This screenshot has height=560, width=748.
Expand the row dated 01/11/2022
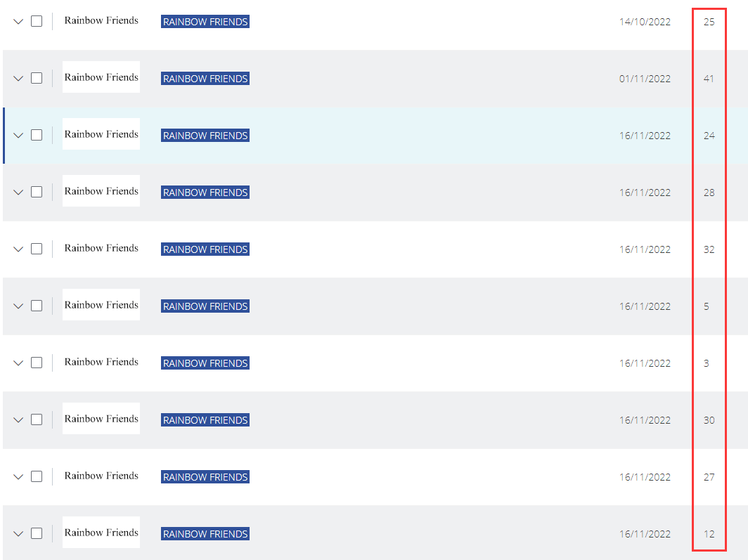click(x=18, y=78)
